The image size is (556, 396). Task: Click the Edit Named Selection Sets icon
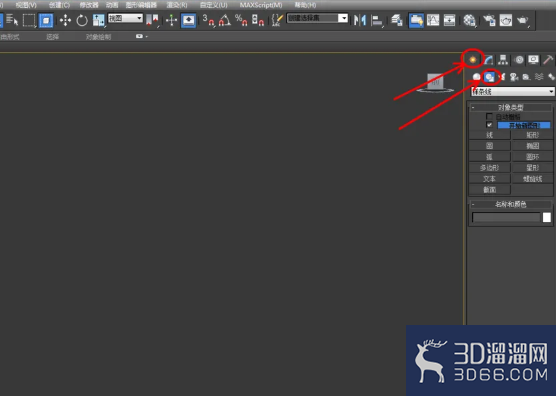pyautogui.click(x=277, y=20)
